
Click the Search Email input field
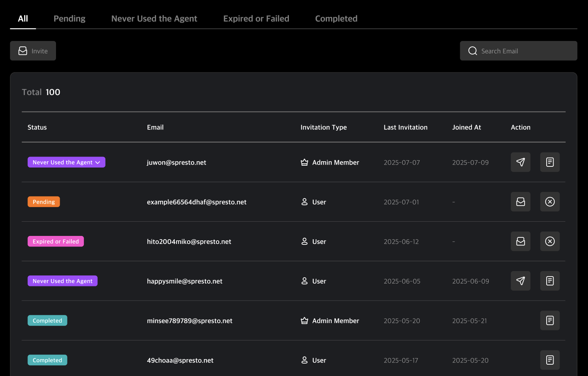pyautogui.click(x=524, y=51)
